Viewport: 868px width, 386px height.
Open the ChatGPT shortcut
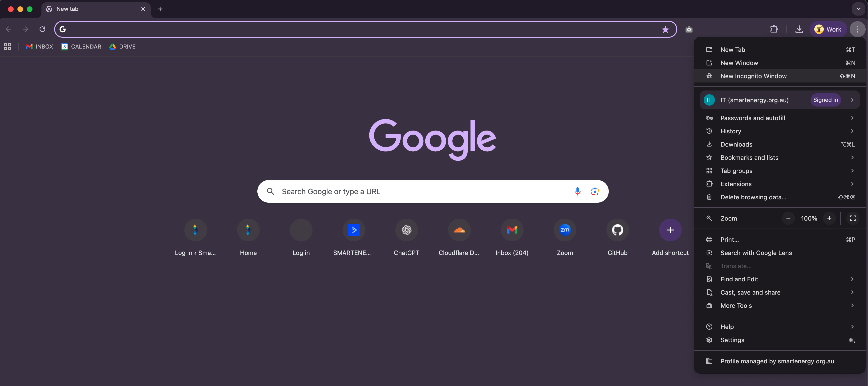tap(406, 237)
